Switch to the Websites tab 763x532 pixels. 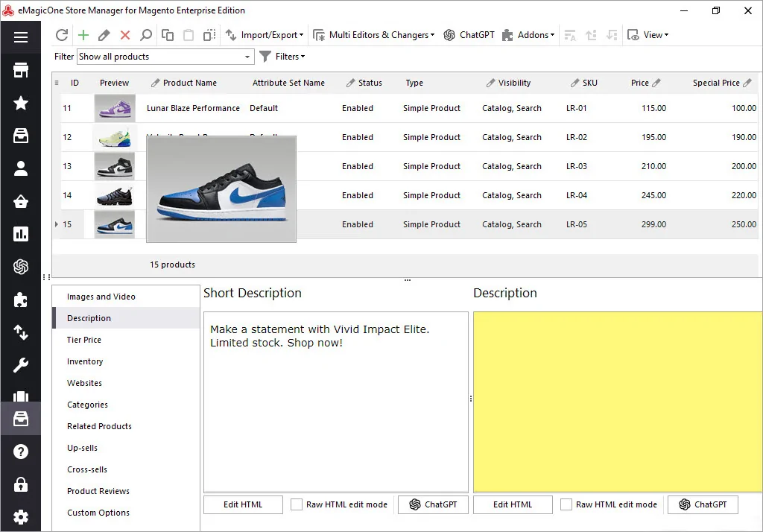126,383
